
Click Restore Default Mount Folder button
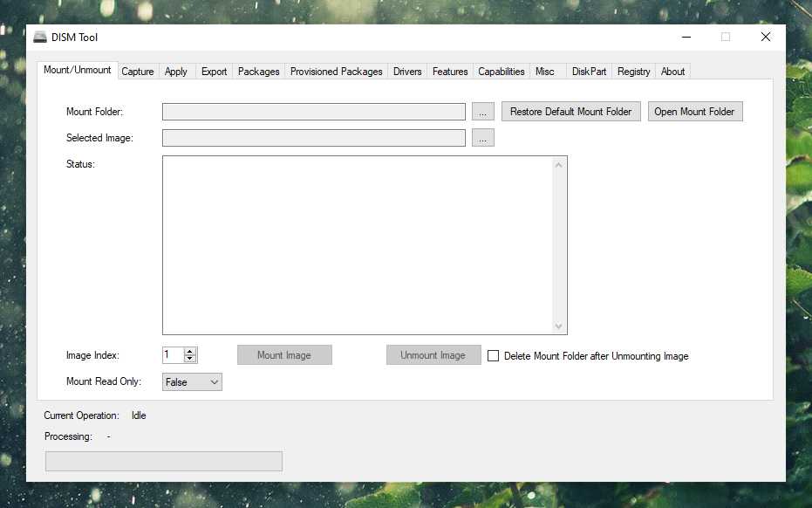point(570,112)
